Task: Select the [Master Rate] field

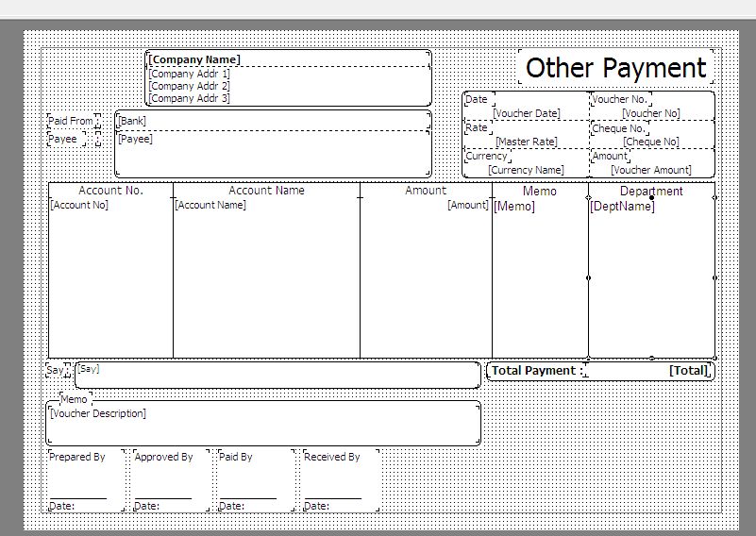Action: click(526, 142)
